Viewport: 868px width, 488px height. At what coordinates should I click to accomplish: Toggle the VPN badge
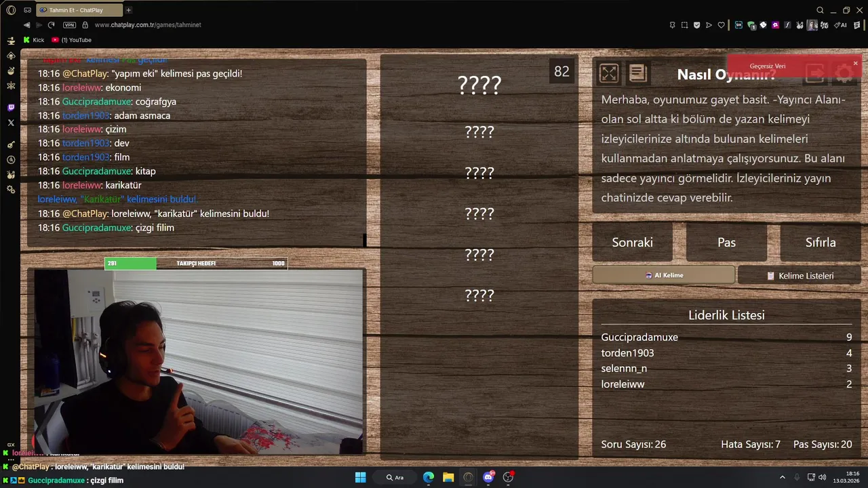pos(69,25)
